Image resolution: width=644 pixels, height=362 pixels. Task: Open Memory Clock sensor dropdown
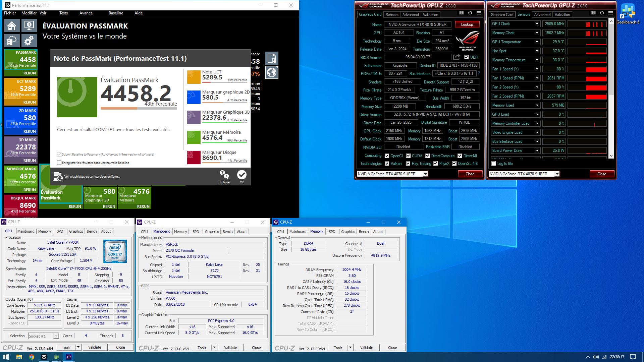(537, 33)
